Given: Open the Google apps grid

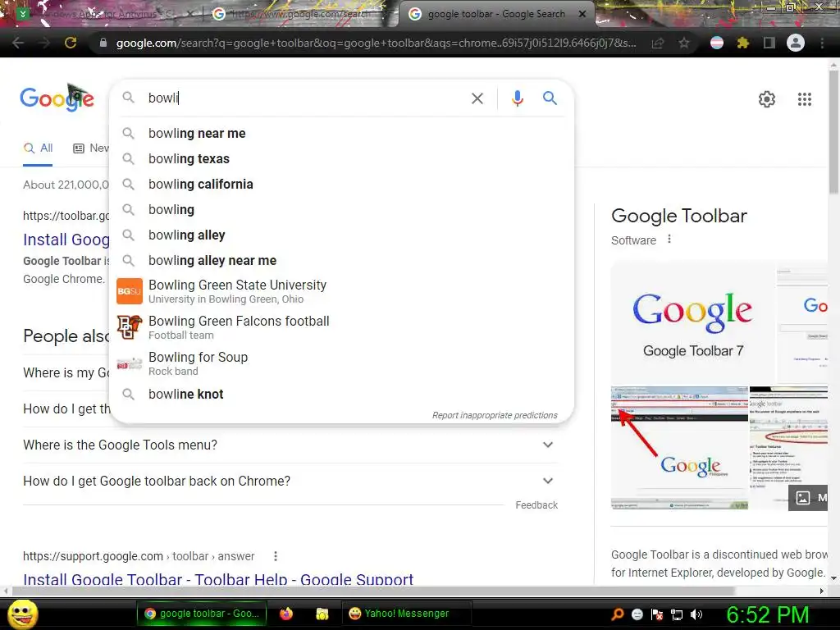Looking at the screenshot, I should (804, 99).
